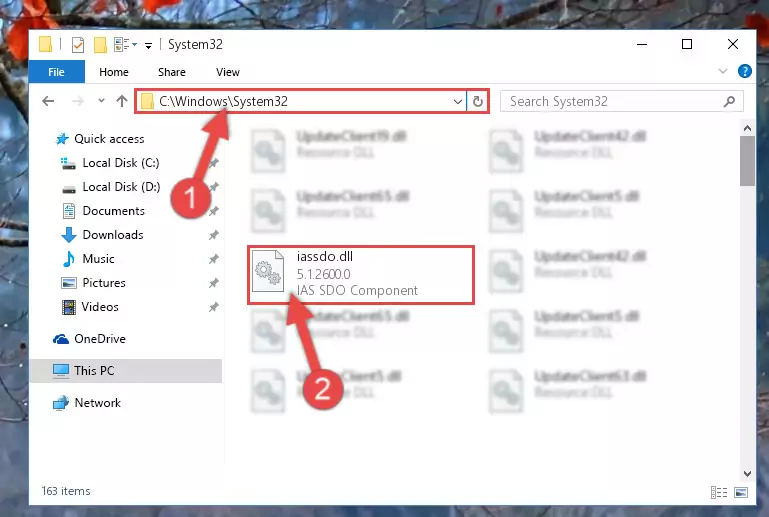
Task: Switch to the View ribbon tab
Action: click(228, 72)
